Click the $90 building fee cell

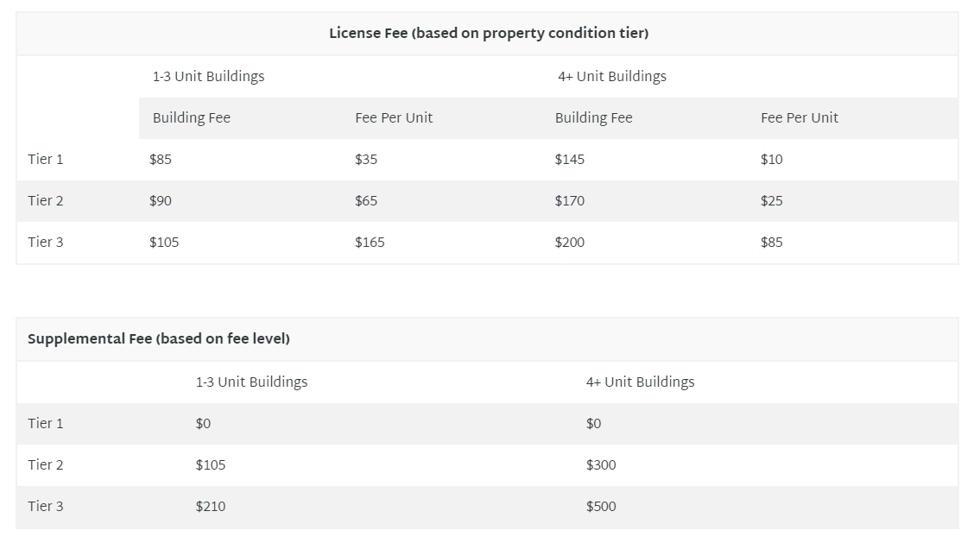161,201
